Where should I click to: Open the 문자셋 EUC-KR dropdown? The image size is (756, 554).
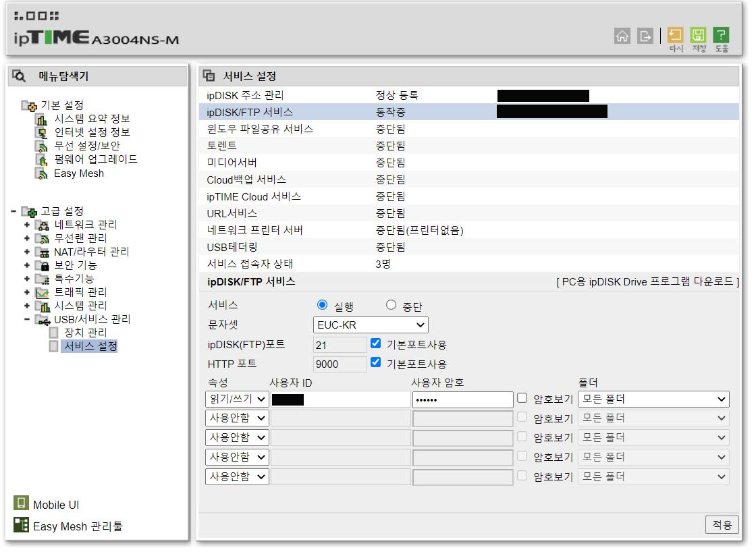(371, 325)
